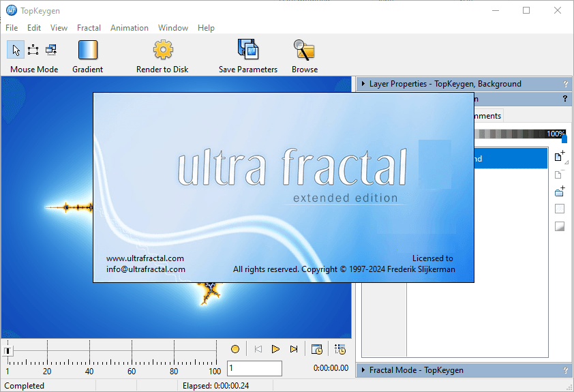Click the animation timeline slider thumb
This screenshot has height=392, width=574.
7,351
